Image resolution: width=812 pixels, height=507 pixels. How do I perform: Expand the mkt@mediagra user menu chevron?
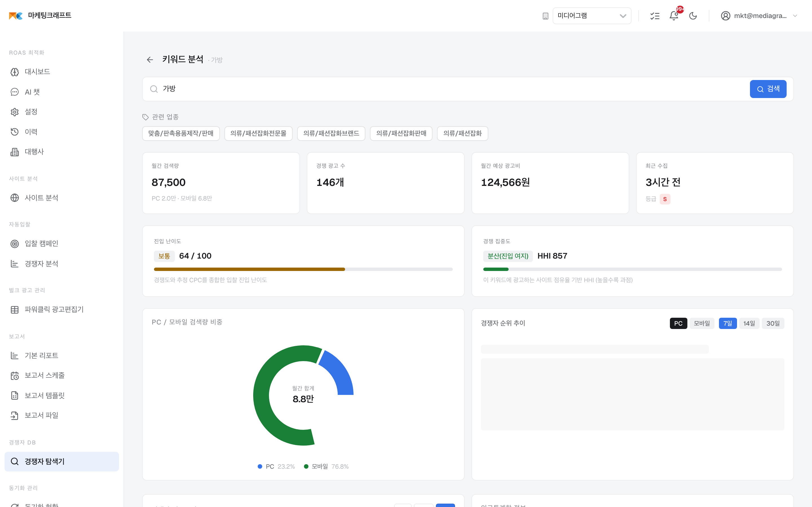(x=795, y=16)
